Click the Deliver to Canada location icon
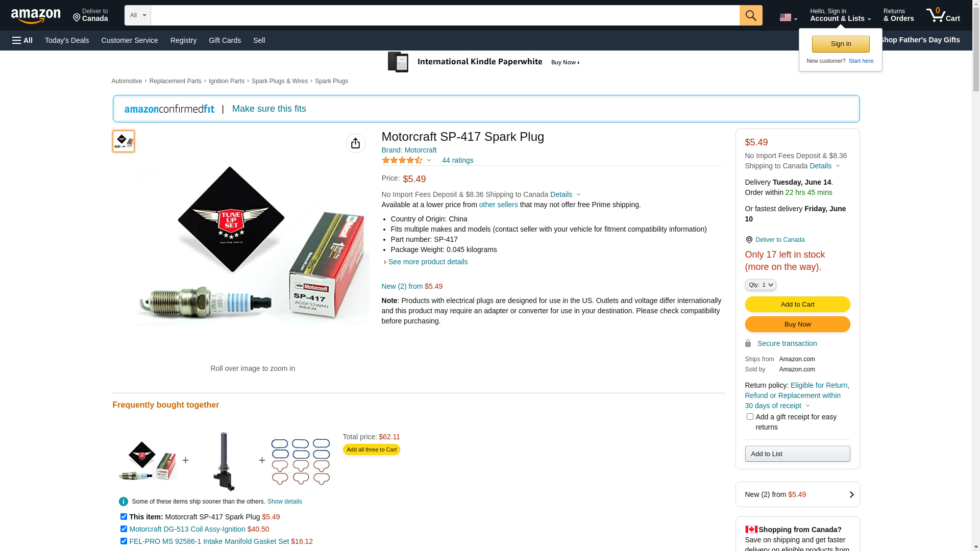The width and height of the screenshot is (980, 551). pos(749,240)
